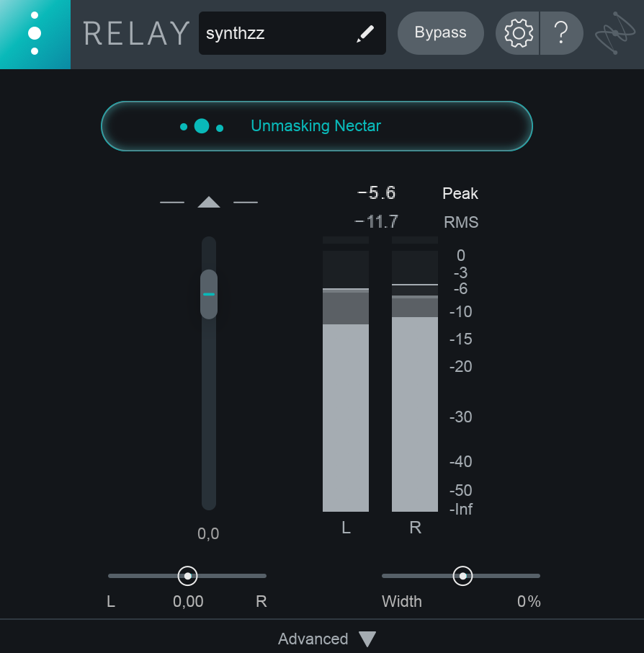Open help with question mark icon

(562, 33)
